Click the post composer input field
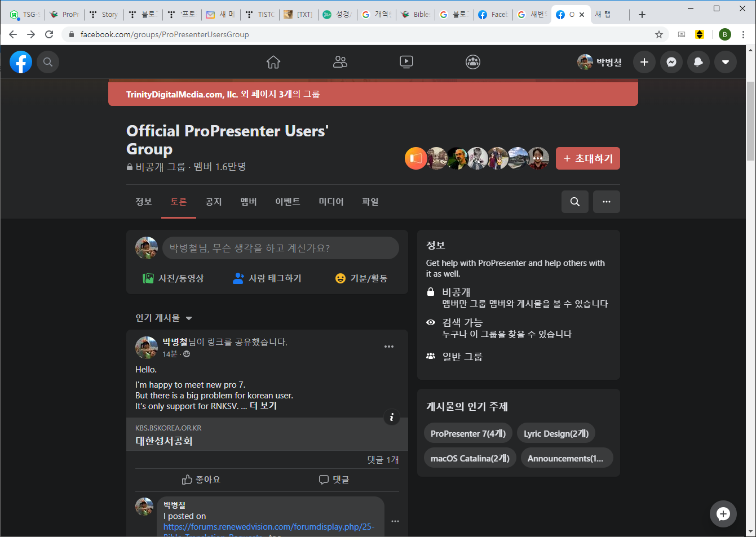Image resolution: width=756 pixels, height=537 pixels. pos(281,248)
